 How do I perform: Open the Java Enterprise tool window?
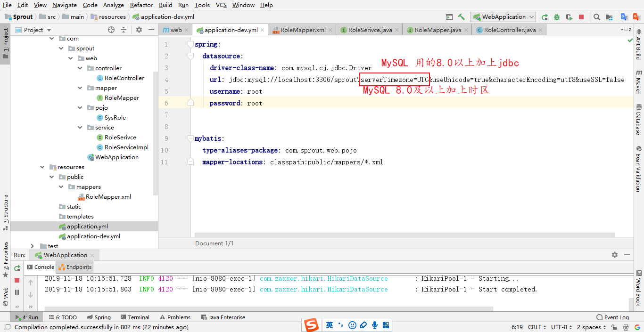(223, 317)
